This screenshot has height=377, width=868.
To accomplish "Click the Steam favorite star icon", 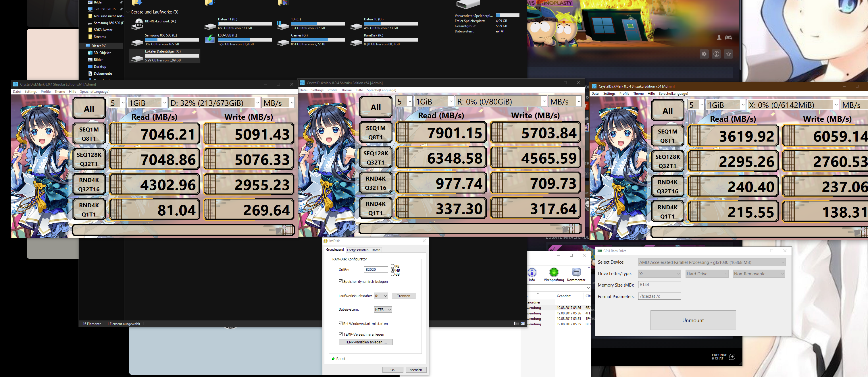I will click(728, 54).
